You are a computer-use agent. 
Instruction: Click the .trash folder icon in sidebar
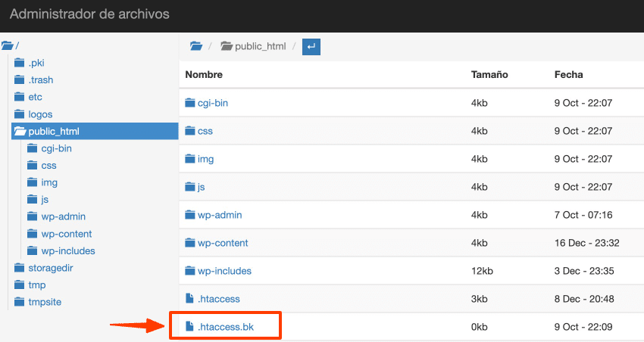coord(20,80)
